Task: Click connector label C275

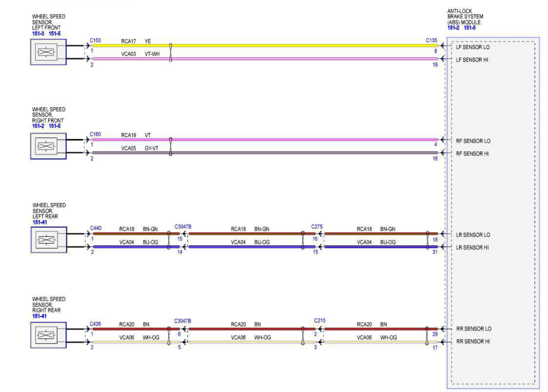Action: coord(317,227)
